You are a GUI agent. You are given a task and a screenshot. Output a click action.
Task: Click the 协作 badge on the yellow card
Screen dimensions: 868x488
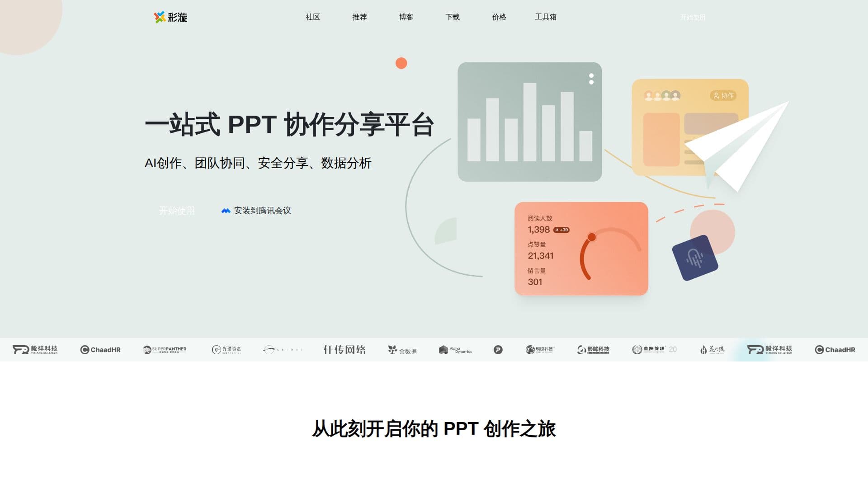723,95
